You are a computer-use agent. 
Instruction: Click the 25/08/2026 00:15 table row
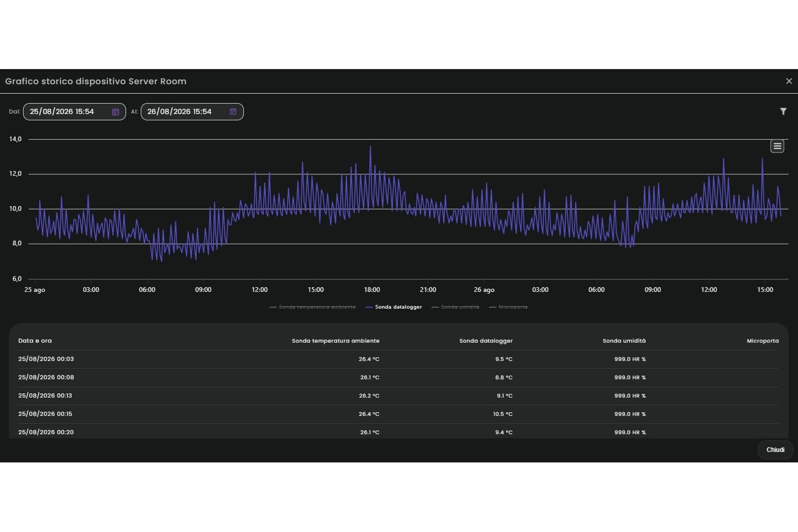coord(399,414)
